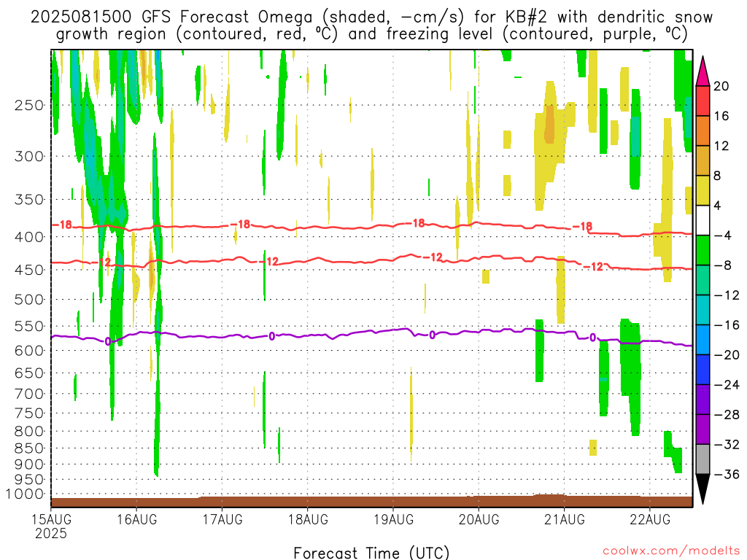Click the 18AUG time axis label
Viewport: 747px width, 560px height.
tap(308, 519)
